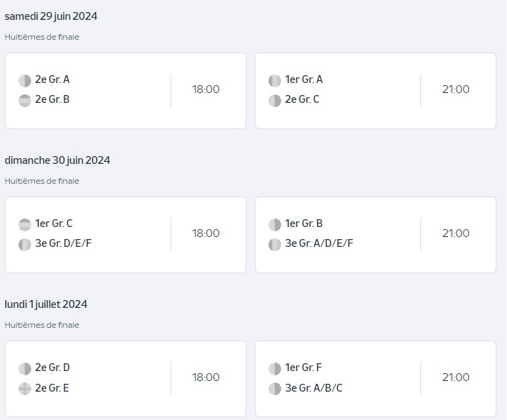
Task: Click the flag icon next to 2e Gr. A
Action: click(x=25, y=81)
